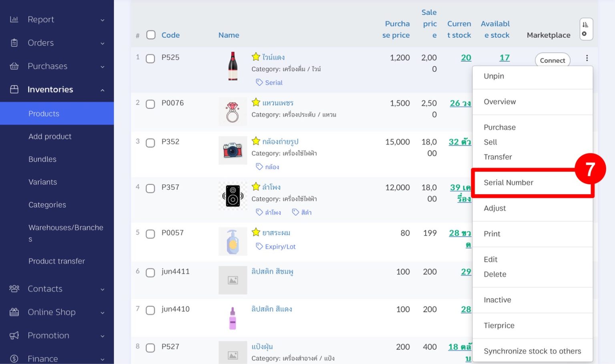Toggle the select-all checkbox in header
The height and width of the screenshot is (364, 615).
click(x=151, y=35)
